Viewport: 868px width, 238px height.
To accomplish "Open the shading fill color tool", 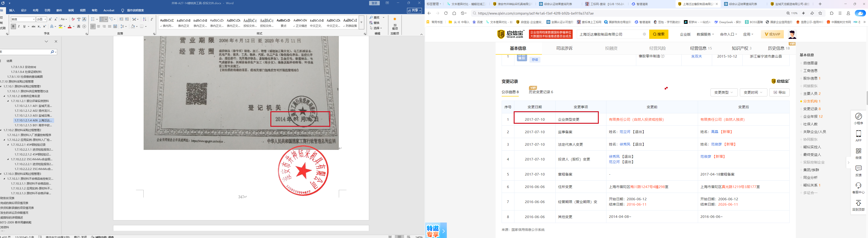I will point(133,26).
